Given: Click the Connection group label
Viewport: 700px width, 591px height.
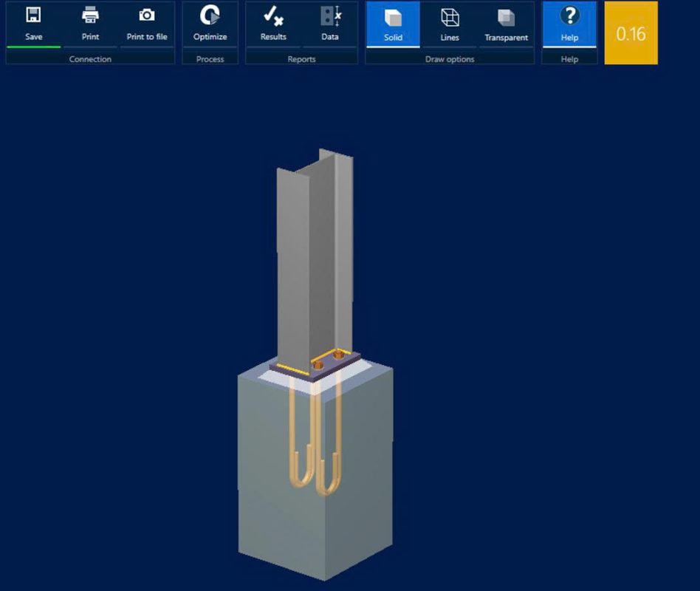Looking at the screenshot, I should pos(90,59).
